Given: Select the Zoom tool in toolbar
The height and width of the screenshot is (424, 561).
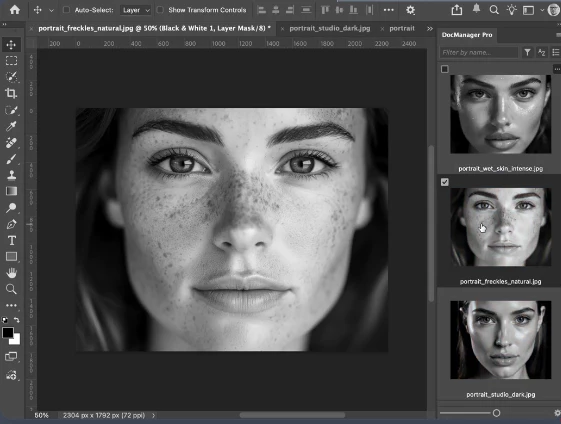Looking at the screenshot, I should tap(11, 289).
